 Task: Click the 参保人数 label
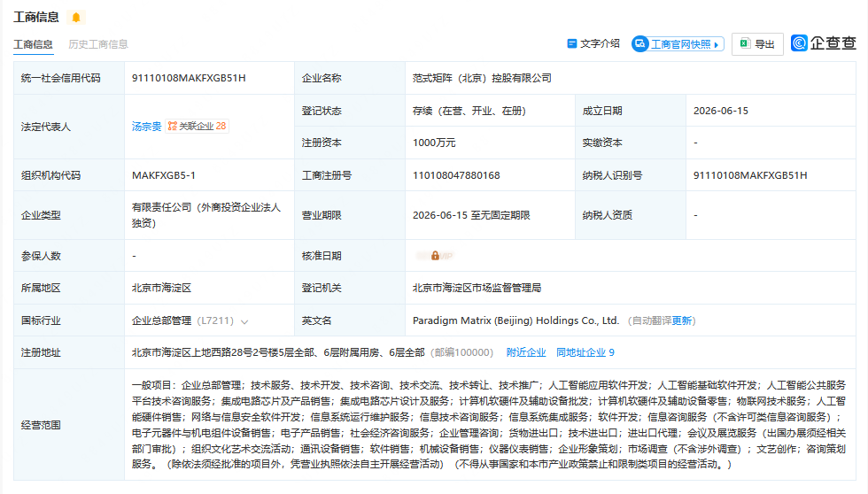[41, 256]
